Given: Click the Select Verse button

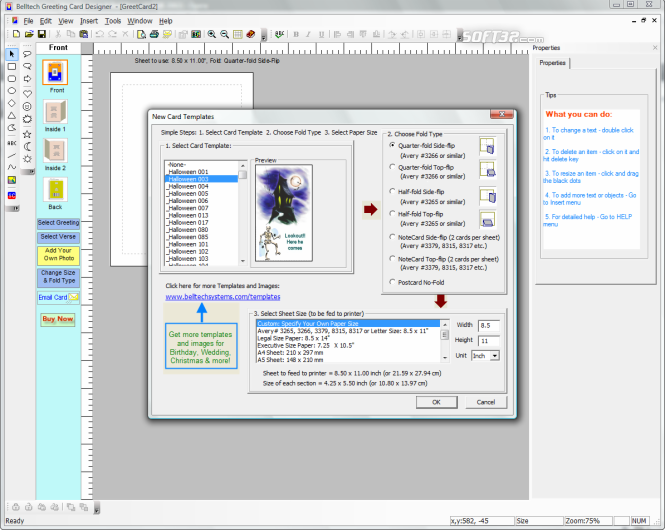Looking at the screenshot, I should (x=58, y=237).
